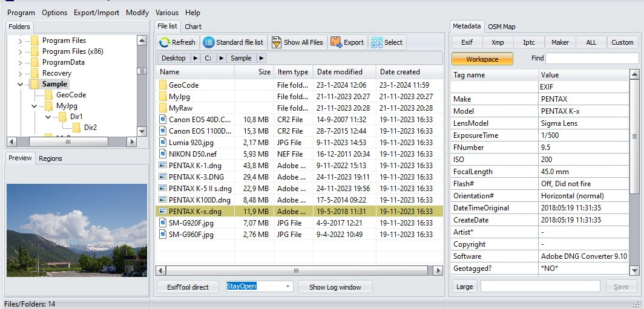Click the Select toolbar icon
Viewport: 644px width, 309px height.
(x=376, y=42)
